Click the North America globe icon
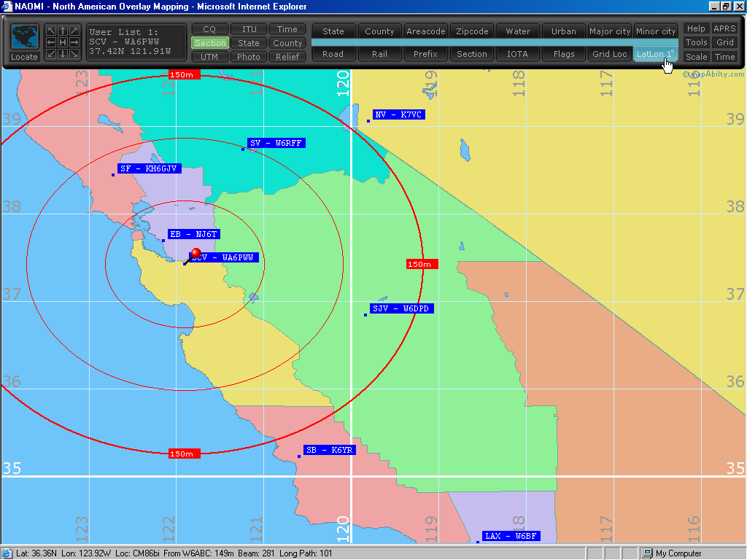Screen dimensions: 747x560 pyautogui.click(x=24, y=36)
